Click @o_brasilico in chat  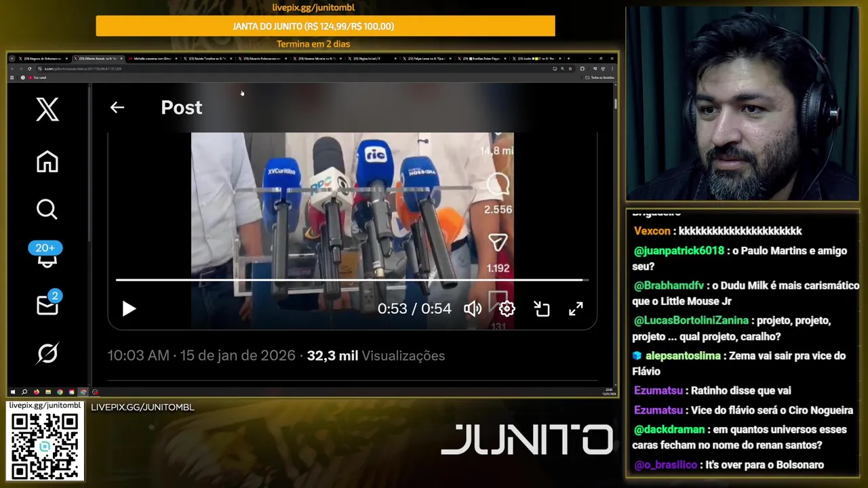click(x=665, y=465)
